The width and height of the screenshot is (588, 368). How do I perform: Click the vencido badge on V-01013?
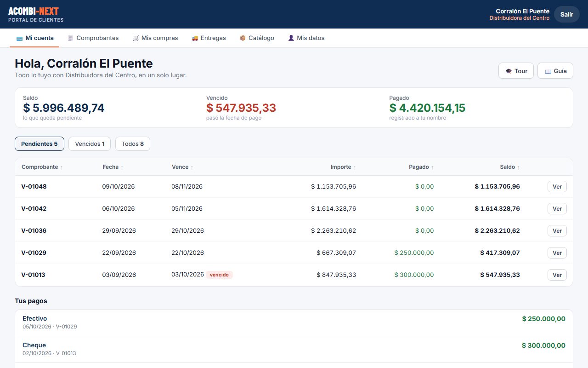(220, 275)
